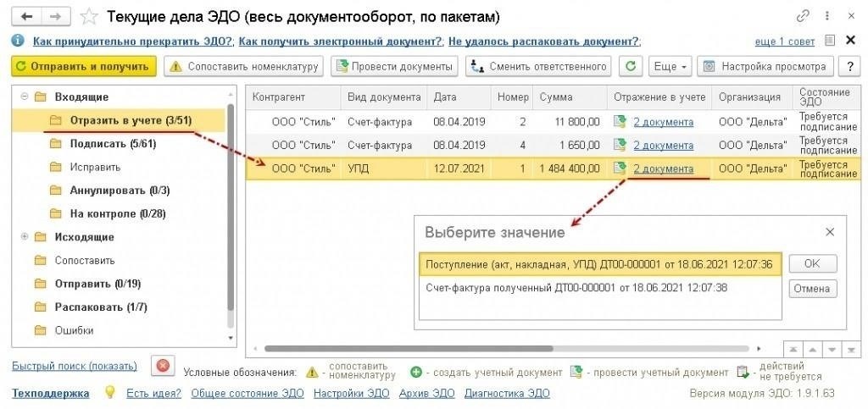Jump to last row with table navigation arrow
The width and height of the screenshot is (868, 409).
pyautogui.click(x=849, y=350)
